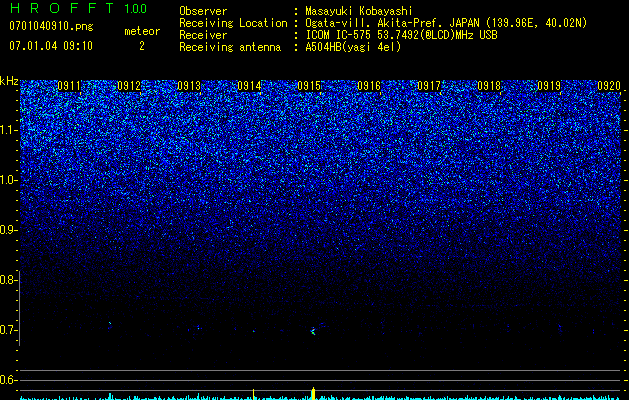Click the tall yellow intensity peak near 0915
Screen dimensions: 629x400
[x=313, y=394]
